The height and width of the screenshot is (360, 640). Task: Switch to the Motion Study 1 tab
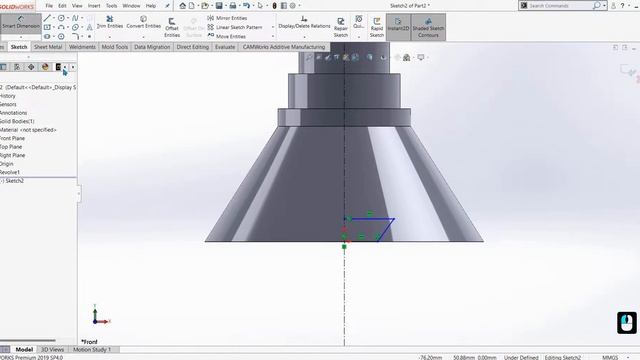[x=92, y=349]
